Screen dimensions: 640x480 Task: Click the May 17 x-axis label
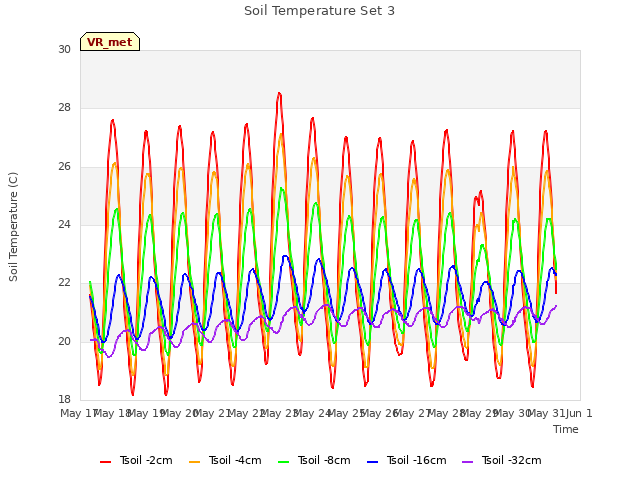point(78,413)
